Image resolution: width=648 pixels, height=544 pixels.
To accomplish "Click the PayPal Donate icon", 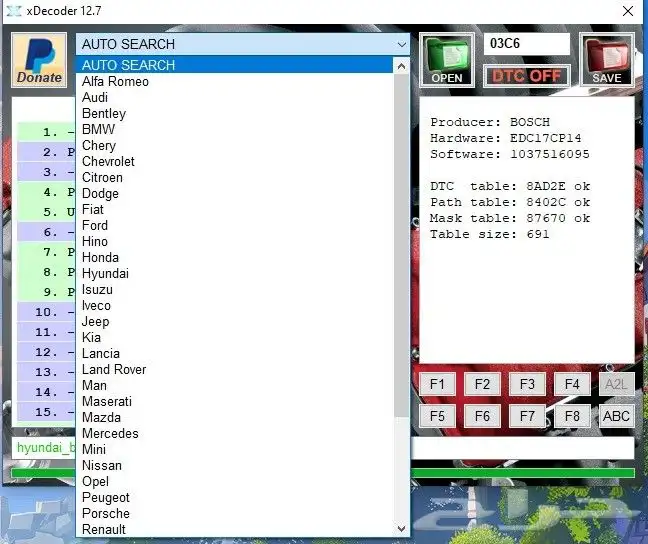I will [39, 60].
